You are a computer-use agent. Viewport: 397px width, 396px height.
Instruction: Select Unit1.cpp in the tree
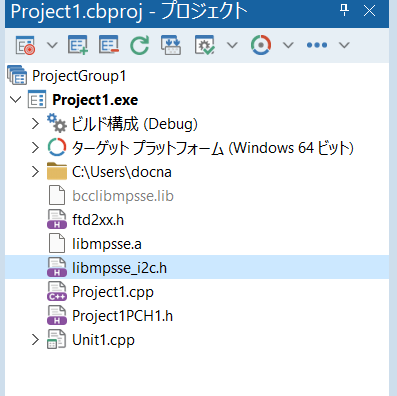click(103, 340)
